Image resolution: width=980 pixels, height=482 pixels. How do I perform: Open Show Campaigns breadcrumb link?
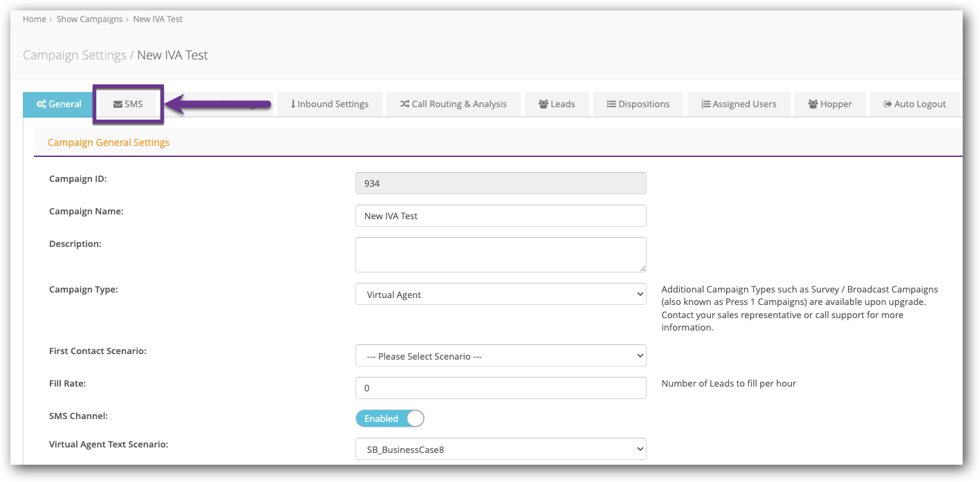[89, 19]
